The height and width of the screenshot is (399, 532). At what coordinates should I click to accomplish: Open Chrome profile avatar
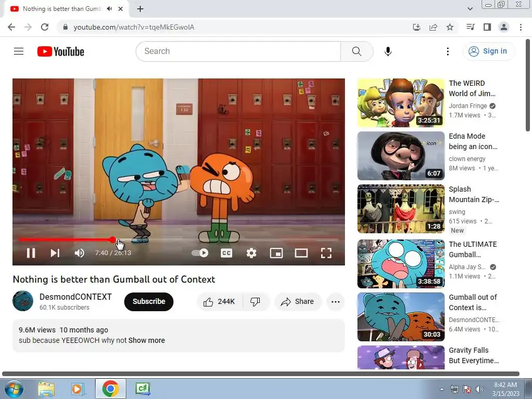point(504,27)
